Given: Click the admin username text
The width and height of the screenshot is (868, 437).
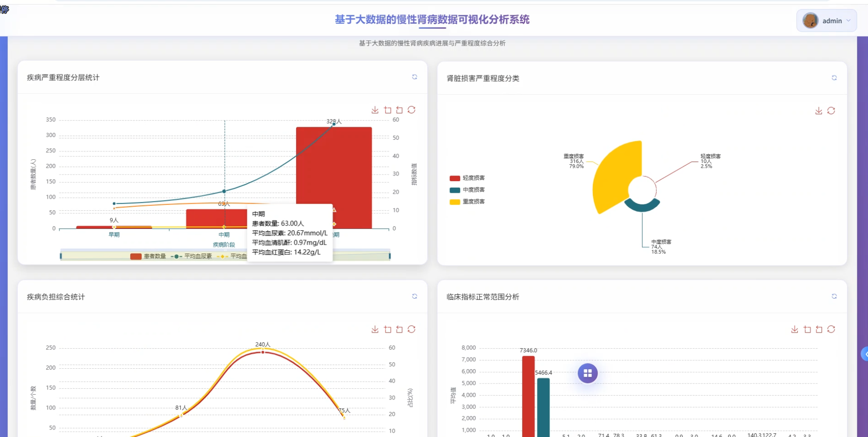Looking at the screenshot, I should (832, 21).
